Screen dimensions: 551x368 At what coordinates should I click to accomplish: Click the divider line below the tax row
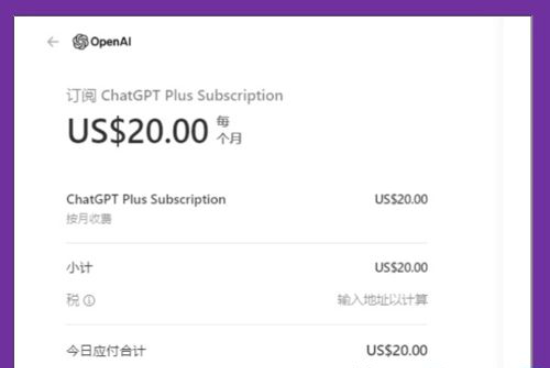coord(247,325)
